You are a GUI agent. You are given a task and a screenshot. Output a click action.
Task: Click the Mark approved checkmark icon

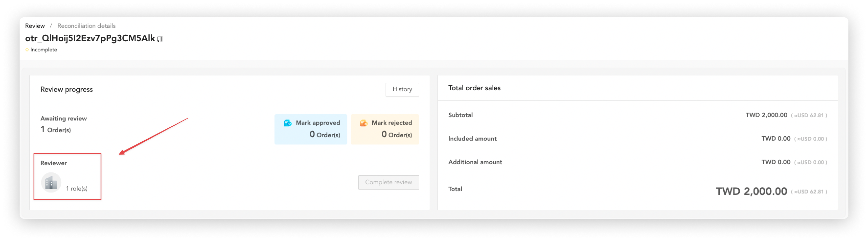pyautogui.click(x=287, y=123)
